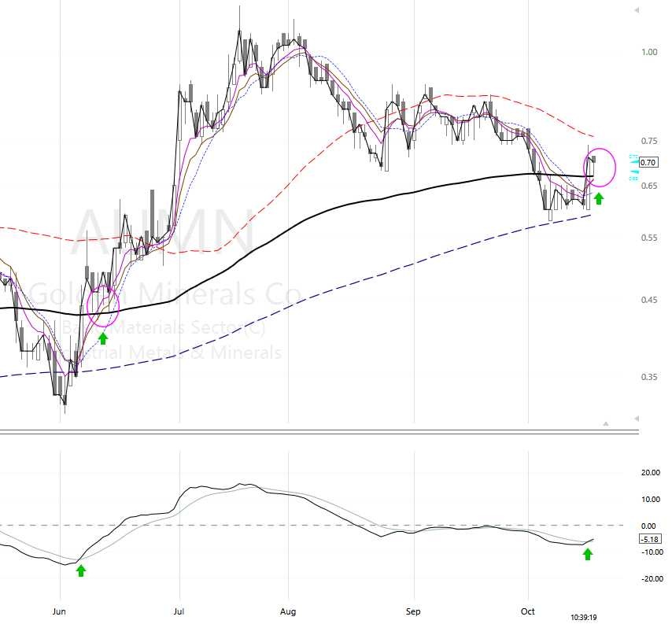The image size is (672, 635).
Task: Click the 0.70 current price label
Action: click(x=648, y=163)
